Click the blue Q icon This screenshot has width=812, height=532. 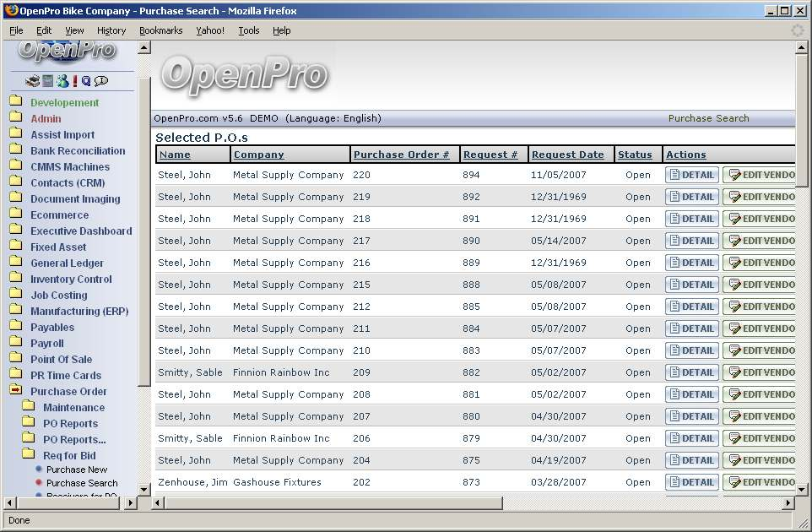[x=86, y=81]
